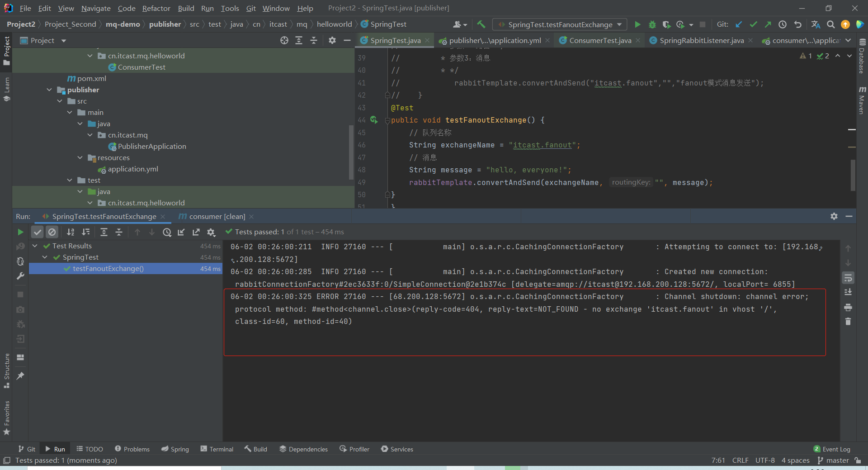The height and width of the screenshot is (470, 868).
Task: Open the Tools menu
Action: click(230, 8)
